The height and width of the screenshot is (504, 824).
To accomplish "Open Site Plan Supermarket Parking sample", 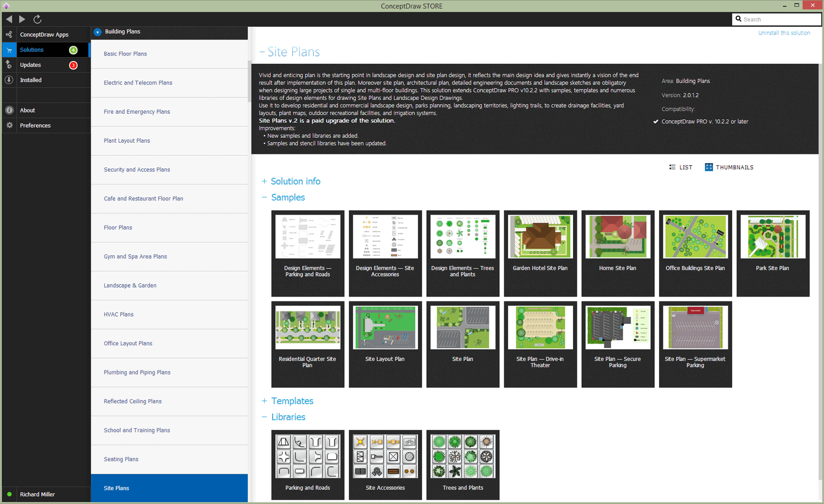I will pos(695,344).
